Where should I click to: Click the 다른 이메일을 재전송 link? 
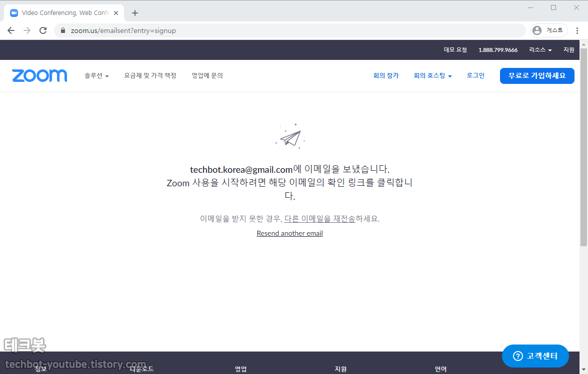320,219
